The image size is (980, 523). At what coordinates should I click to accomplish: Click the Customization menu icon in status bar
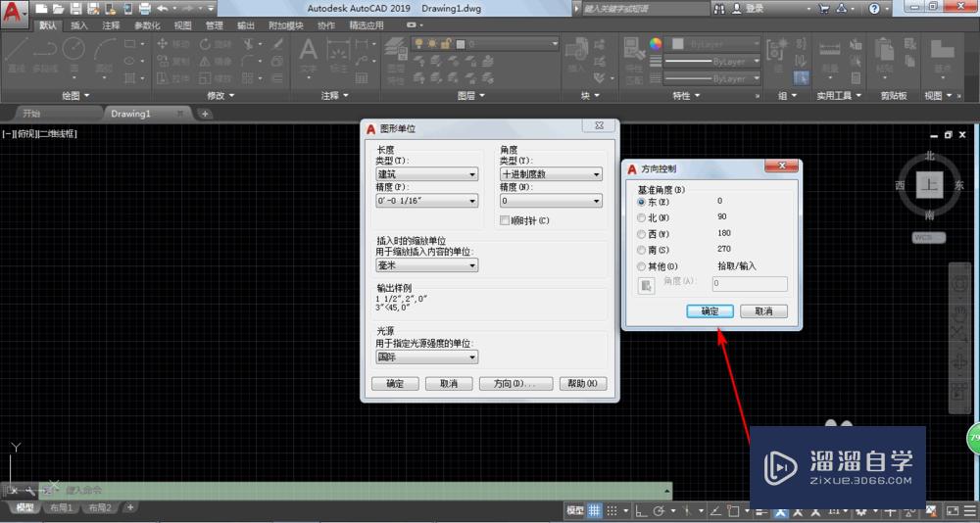point(970,510)
